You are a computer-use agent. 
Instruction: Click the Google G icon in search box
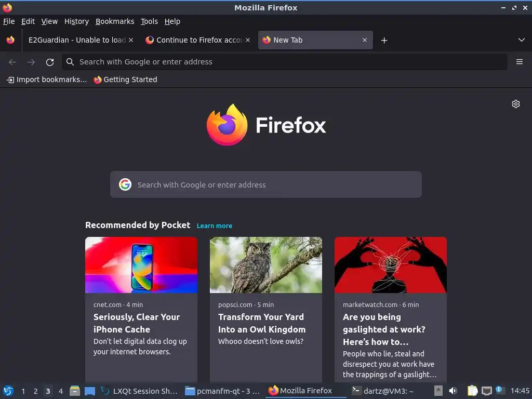point(125,184)
